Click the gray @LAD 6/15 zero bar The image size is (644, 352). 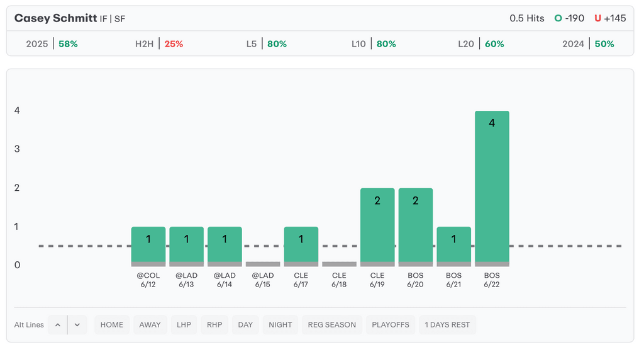263,264
